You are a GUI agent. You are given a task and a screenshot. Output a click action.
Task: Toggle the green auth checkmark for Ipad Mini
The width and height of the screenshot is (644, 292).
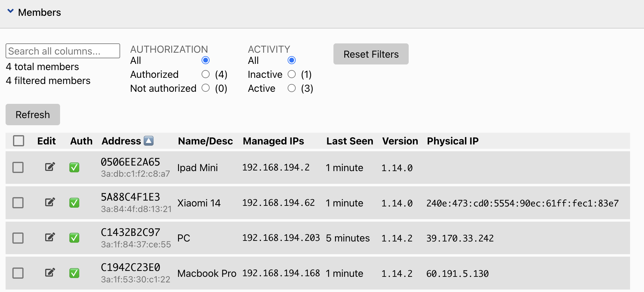point(74,167)
